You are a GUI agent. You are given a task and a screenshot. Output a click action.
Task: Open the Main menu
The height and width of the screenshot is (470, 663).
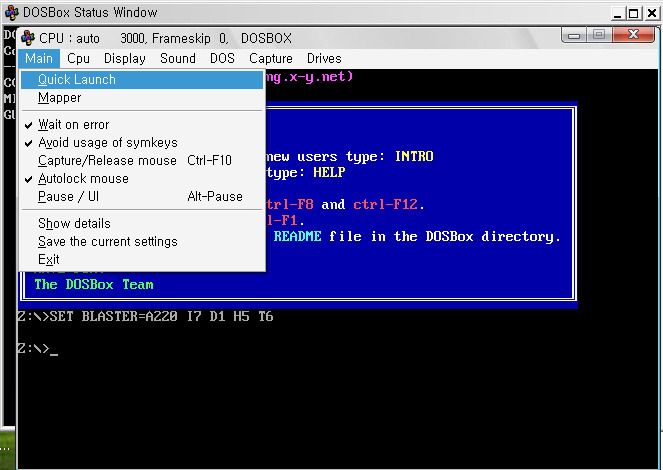point(39,58)
